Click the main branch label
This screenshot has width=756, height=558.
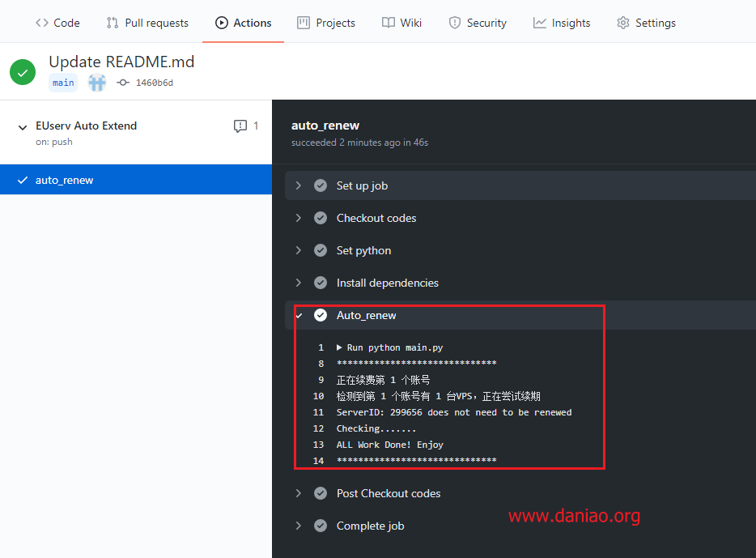pos(63,83)
